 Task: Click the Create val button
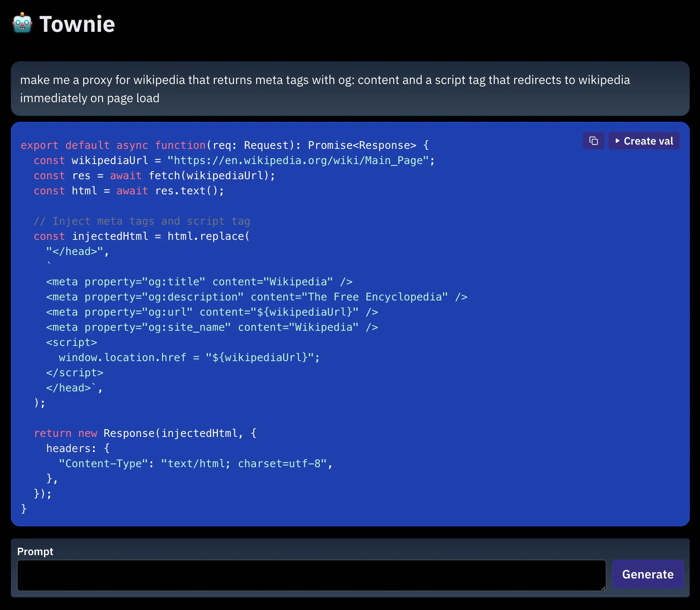pyautogui.click(x=644, y=141)
